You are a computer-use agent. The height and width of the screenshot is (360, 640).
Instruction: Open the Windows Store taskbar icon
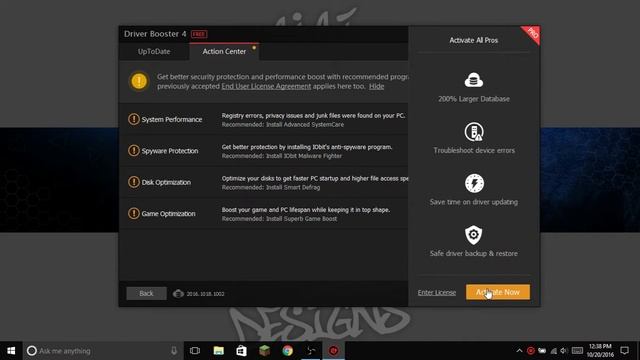click(242, 351)
